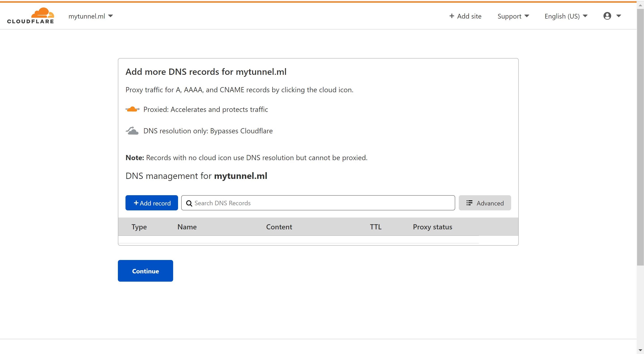This screenshot has height=354, width=644.
Task: Click the Name column header
Action: click(x=187, y=227)
